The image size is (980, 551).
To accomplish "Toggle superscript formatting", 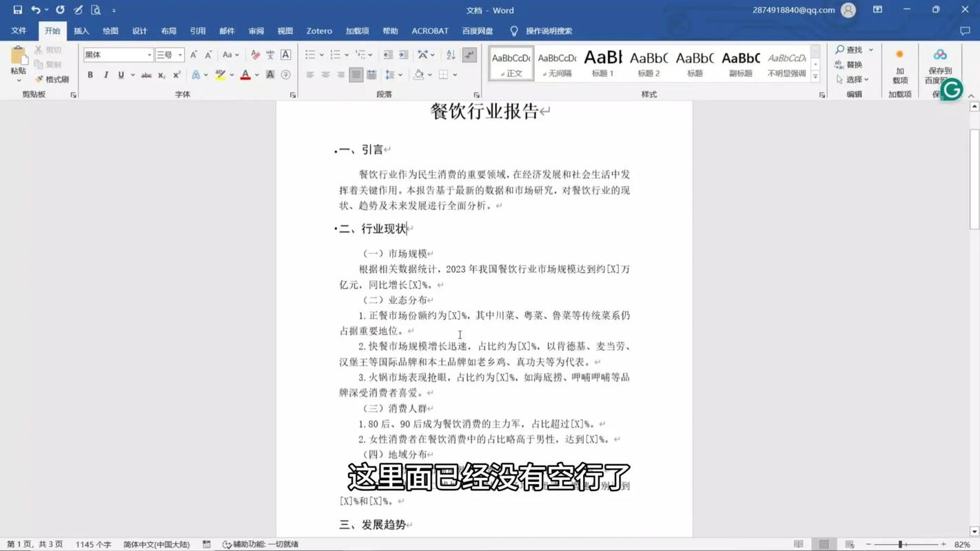I will click(x=176, y=74).
